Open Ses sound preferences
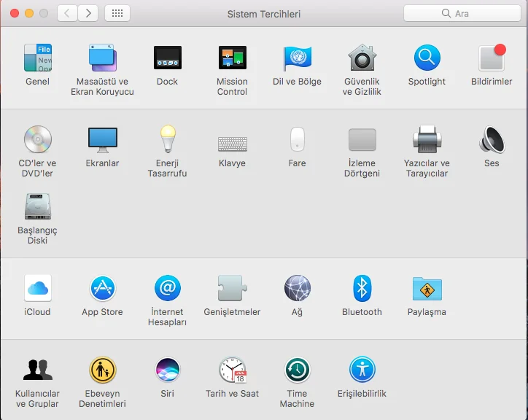528x420 pixels. click(x=492, y=140)
